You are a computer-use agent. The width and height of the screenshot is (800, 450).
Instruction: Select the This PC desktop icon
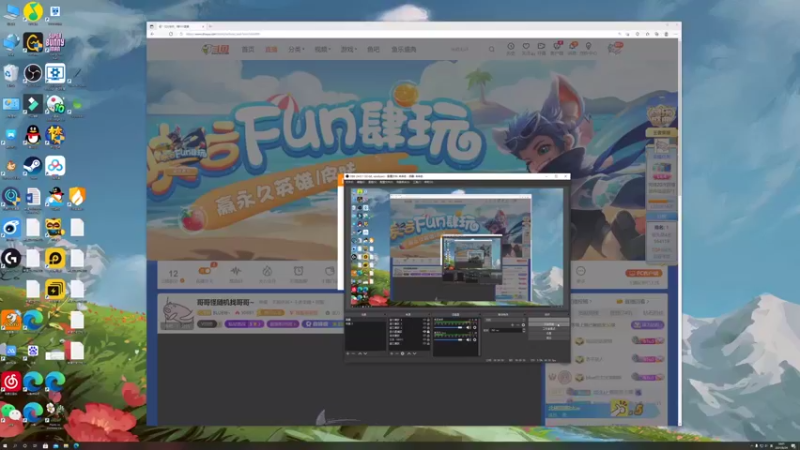11,11
